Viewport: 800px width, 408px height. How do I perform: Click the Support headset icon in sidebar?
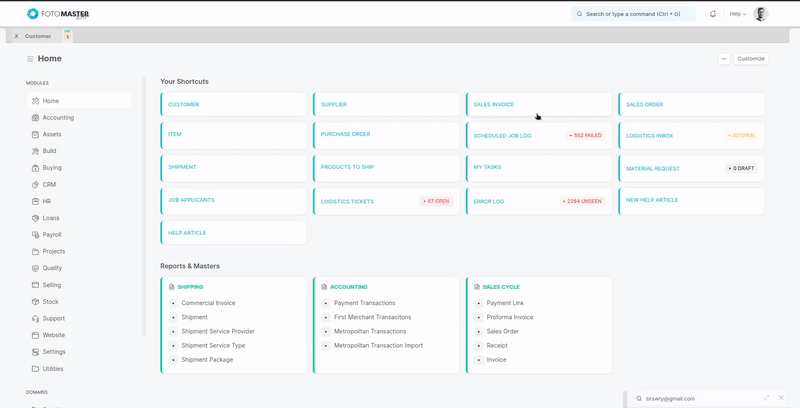click(x=35, y=319)
